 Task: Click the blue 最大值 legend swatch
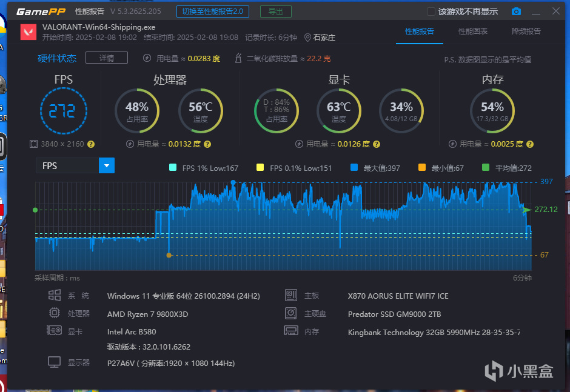tap(354, 167)
